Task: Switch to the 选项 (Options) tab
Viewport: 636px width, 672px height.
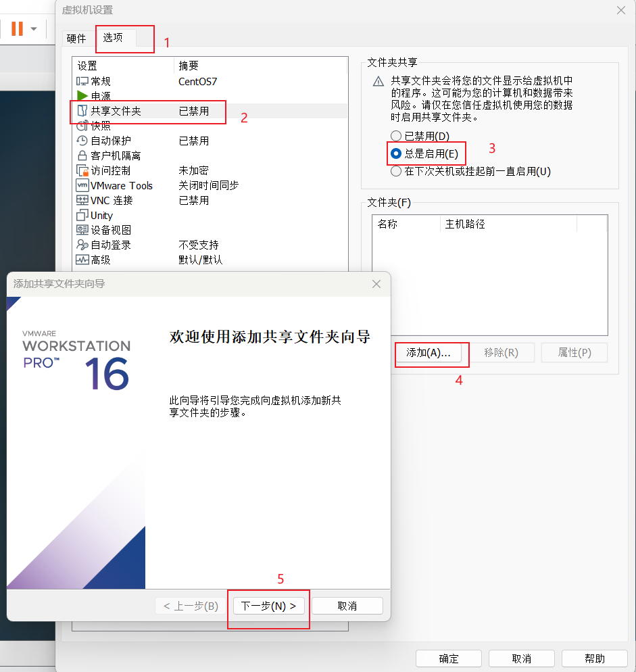Action: (x=113, y=38)
